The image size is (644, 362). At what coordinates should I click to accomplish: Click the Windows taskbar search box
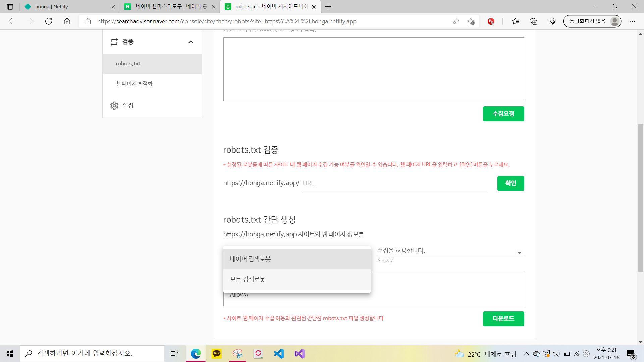[x=92, y=354]
